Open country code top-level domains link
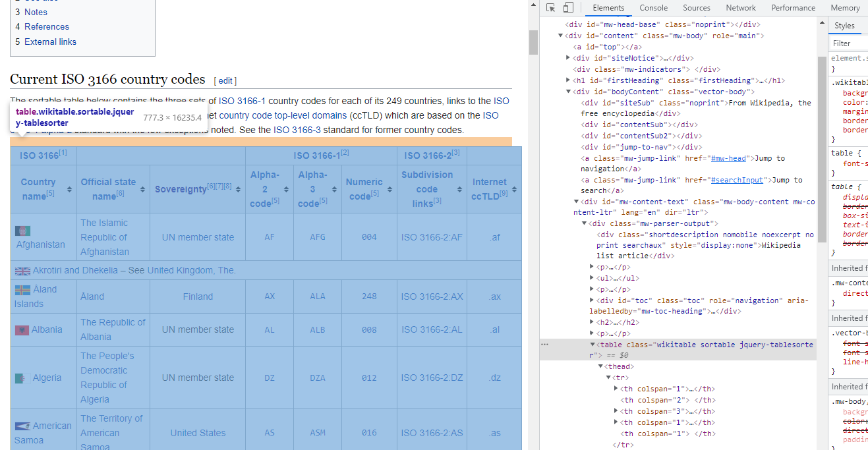This screenshot has width=868, height=450. coord(283,115)
